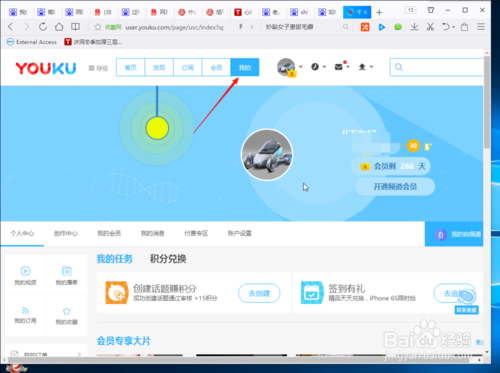Switch to the 付费专区 tab
This screenshot has width=500, height=373.
pos(196,233)
